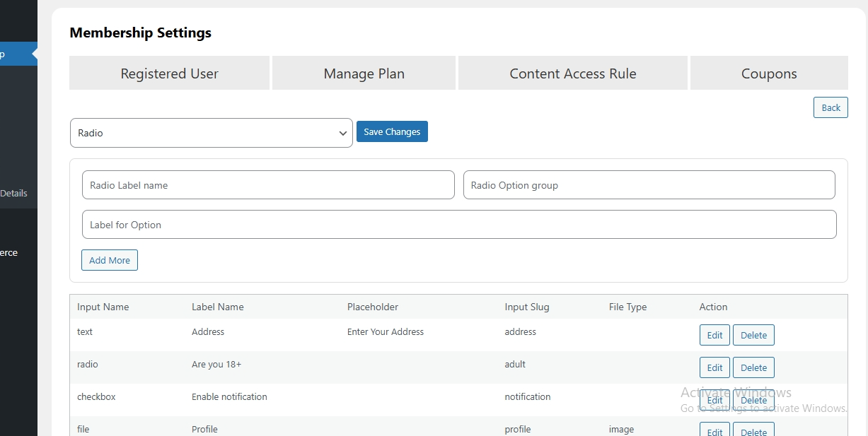This screenshot has width=868, height=436.
Task: Delete the Profile file row
Action: click(753, 431)
